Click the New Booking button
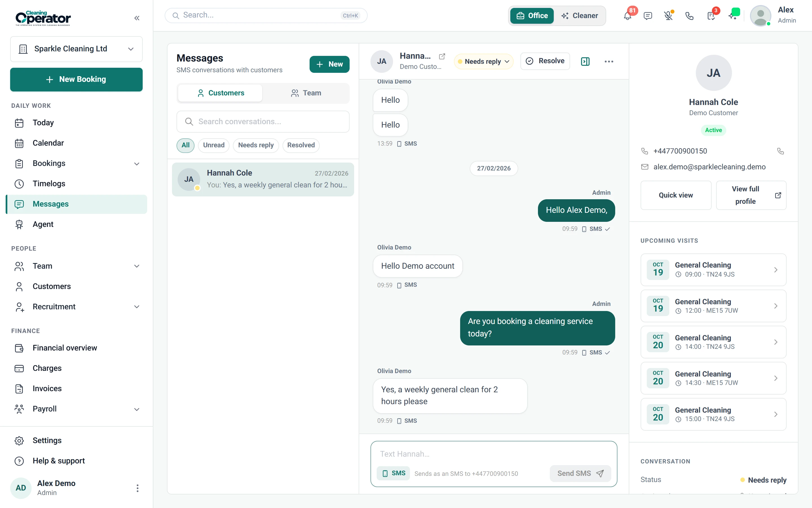The image size is (812, 508). (x=76, y=80)
